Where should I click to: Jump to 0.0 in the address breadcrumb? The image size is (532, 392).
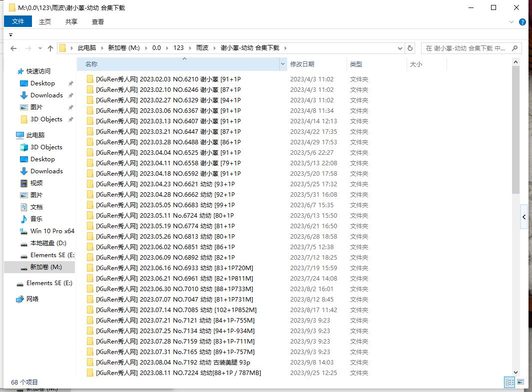156,48
